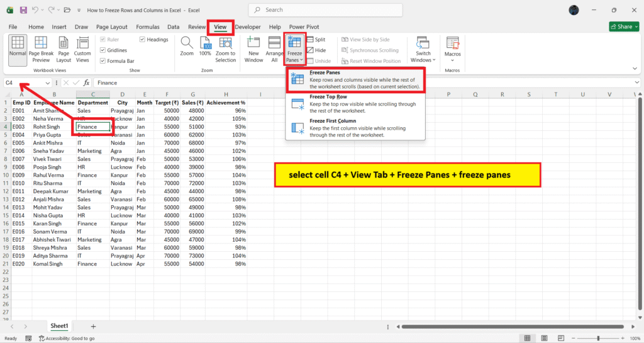Expand the Name Box dropdown arrow

(x=48, y=83)
